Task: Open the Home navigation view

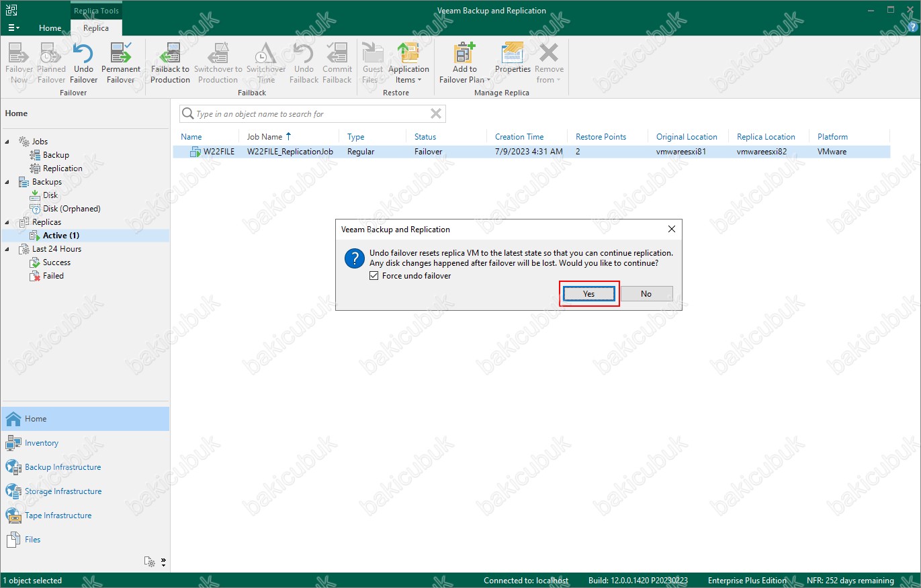Action: 85,419
